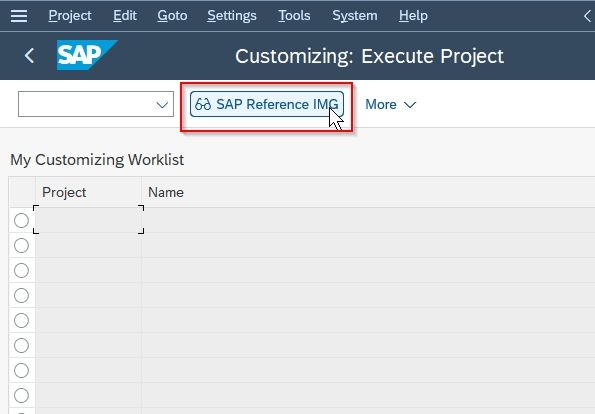Image resolution: width=595 pixels, height=414 pixels.
Task: Select the fifth worklist row radio button
Action: tap(21, 321)
